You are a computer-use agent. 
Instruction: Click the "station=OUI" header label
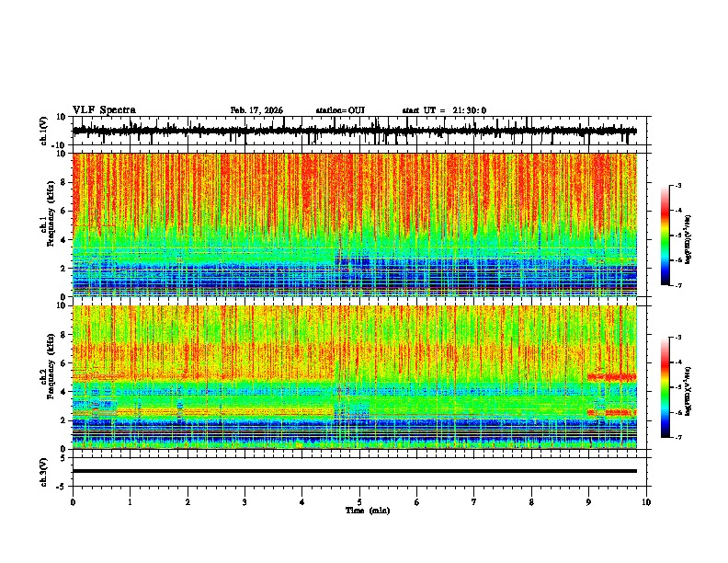click(340, 110)
